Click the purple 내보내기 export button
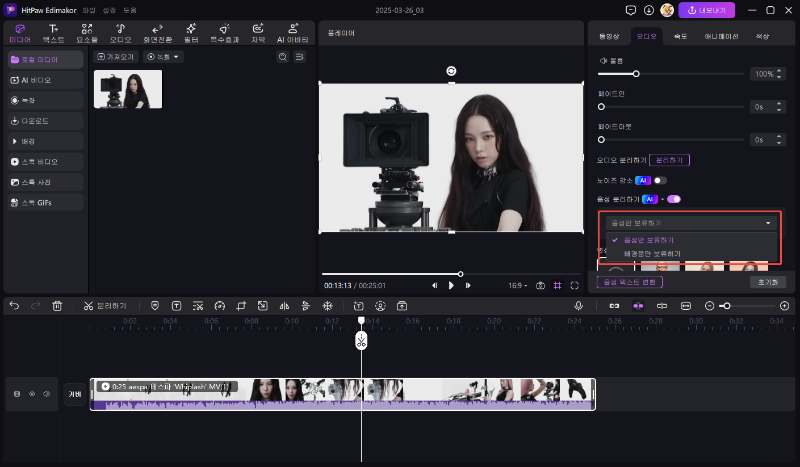 pyautogui.click(x=707, y=10)
